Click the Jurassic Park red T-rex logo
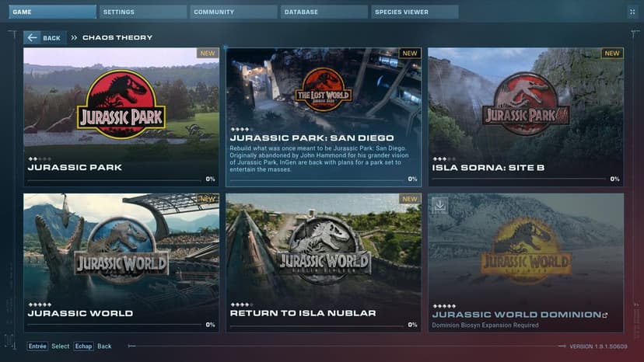 point(121,104)
